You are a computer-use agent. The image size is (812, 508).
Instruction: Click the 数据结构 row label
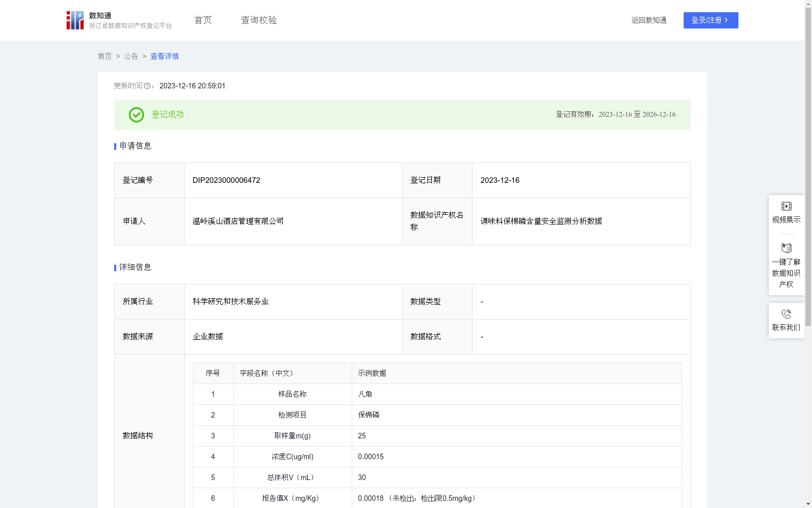(x=138, y=436)
